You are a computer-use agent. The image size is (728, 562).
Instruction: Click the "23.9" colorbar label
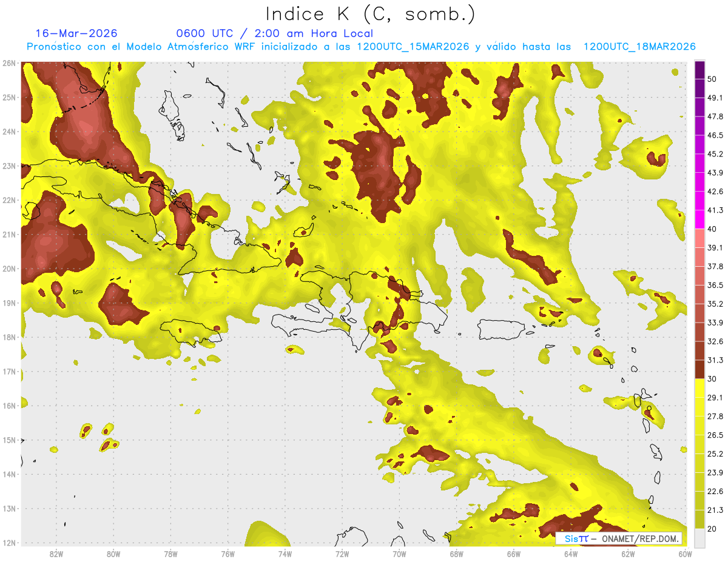tap(715, 472)
